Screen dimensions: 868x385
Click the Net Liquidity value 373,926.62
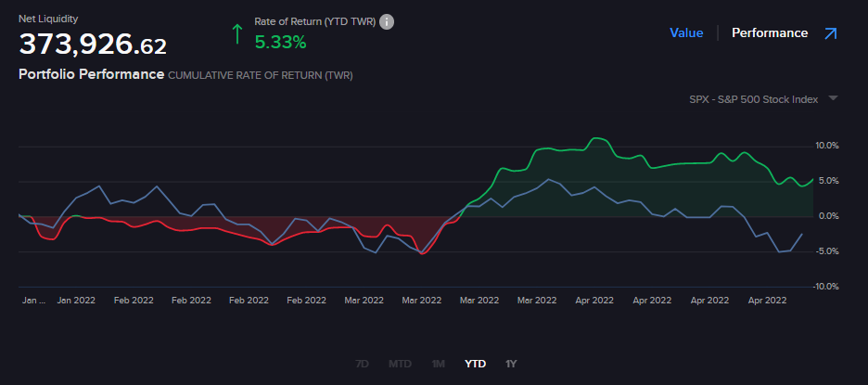point(93,44)
